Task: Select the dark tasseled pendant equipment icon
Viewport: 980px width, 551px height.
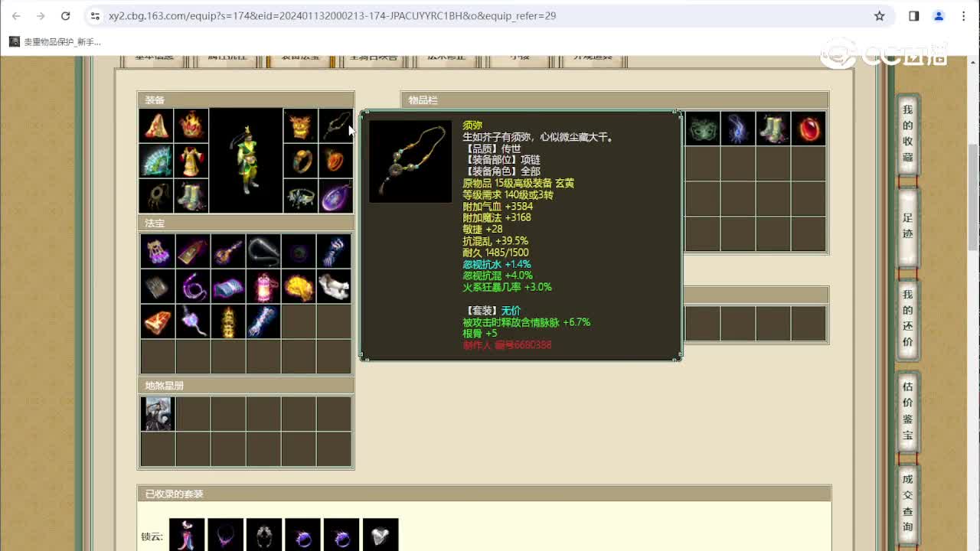Action: 156,196
